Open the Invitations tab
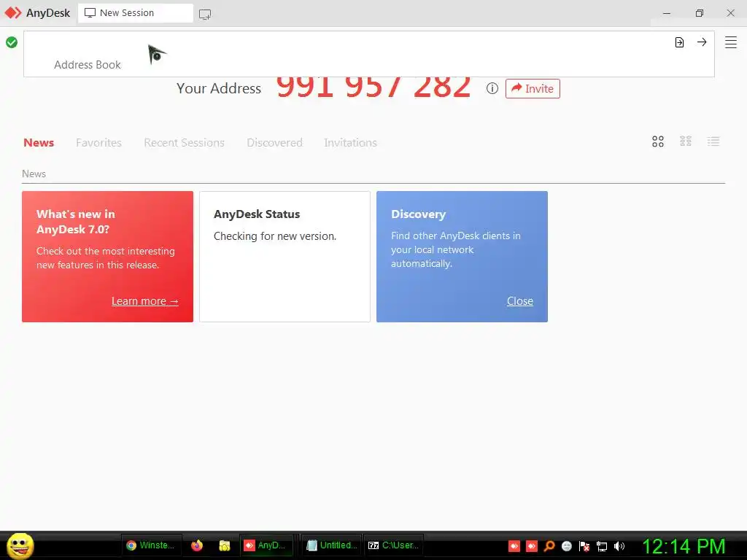 350,142
